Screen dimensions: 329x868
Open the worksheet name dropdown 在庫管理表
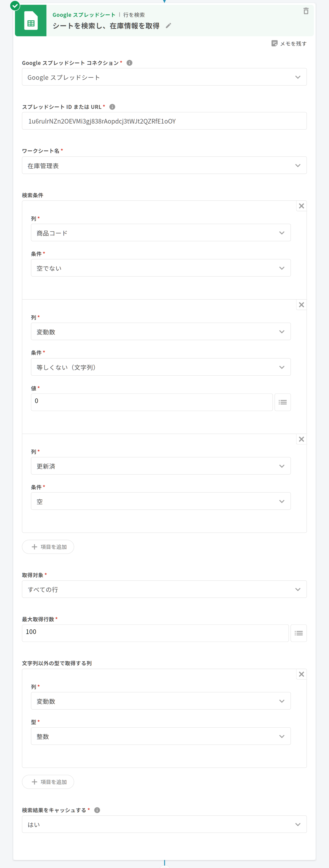pos(164,165)
